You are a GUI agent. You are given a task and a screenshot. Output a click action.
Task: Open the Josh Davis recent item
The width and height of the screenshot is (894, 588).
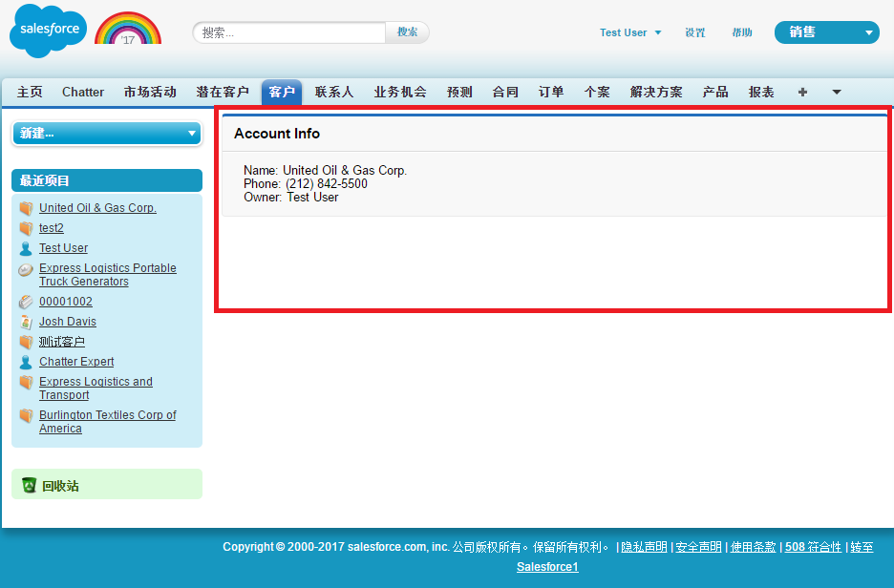point(67,322)
